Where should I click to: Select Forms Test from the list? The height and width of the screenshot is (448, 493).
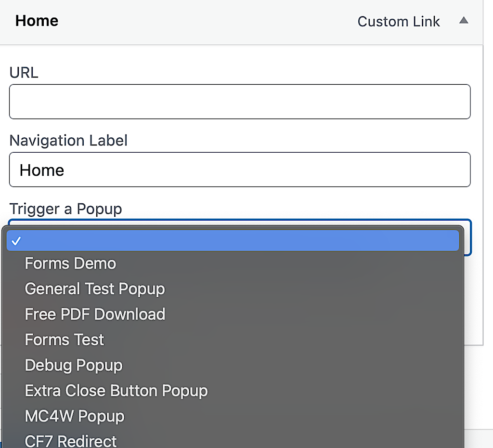[64, 340]
